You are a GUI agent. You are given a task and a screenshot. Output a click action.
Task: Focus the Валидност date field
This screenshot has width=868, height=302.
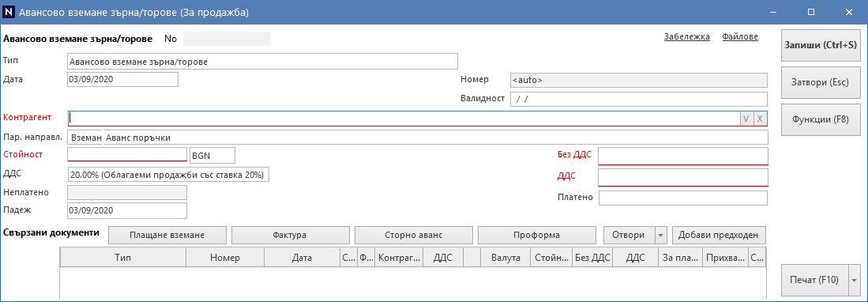coord(638,99)
